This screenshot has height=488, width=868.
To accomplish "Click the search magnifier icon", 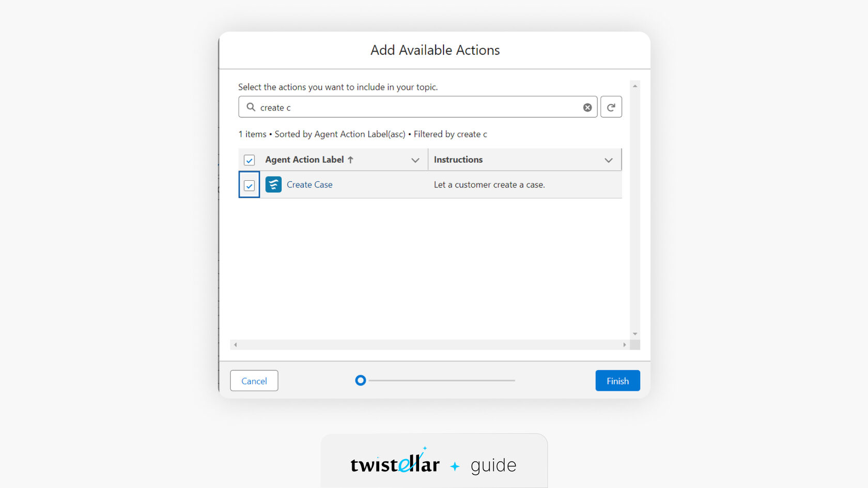I will (251, 107).
